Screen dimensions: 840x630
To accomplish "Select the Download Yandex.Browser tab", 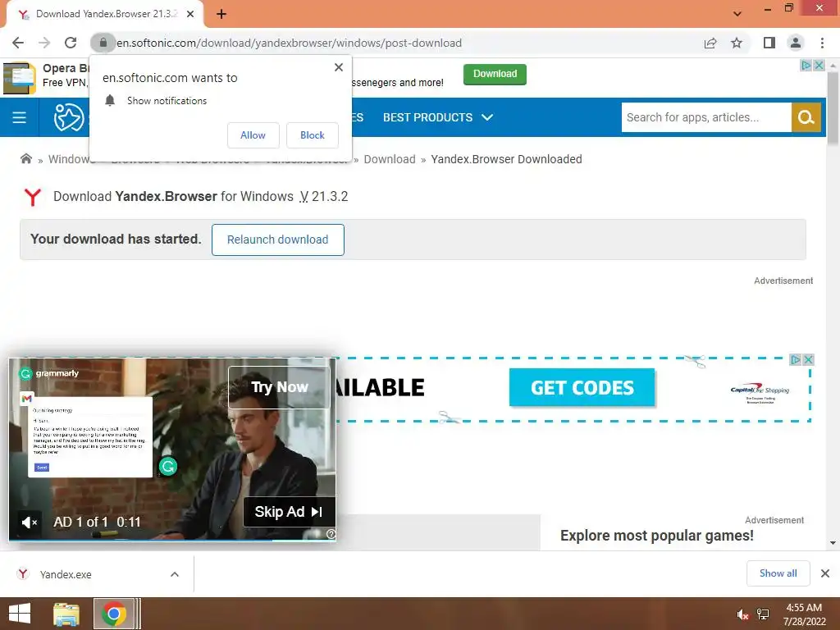I will [x=104, y=14].
